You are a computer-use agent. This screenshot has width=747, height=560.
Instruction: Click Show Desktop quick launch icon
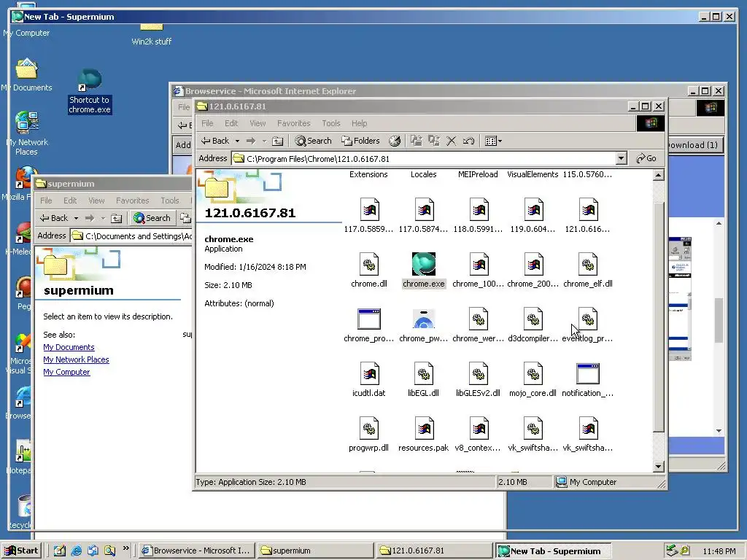(x=60, y=551)
